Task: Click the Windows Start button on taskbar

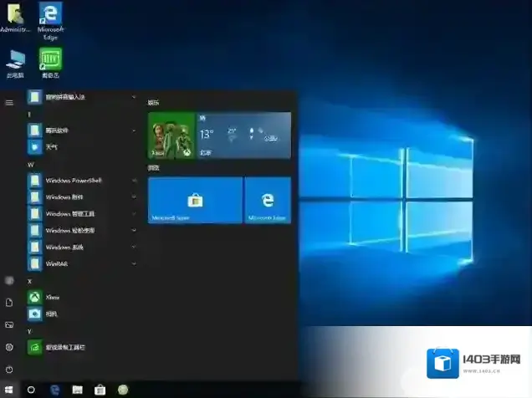Action: click(8, 390)
